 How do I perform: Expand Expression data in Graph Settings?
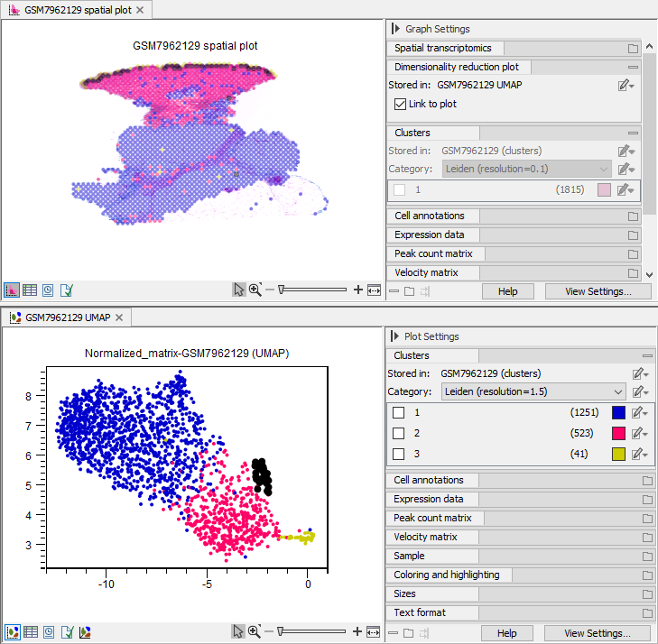pos(633,235)
